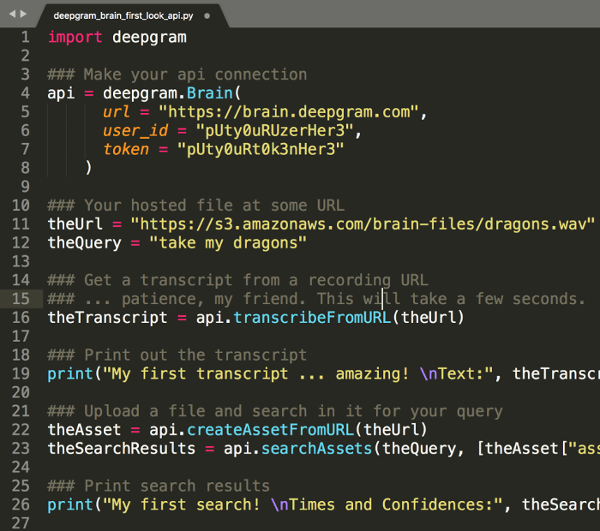The width and height of the screenshot is (600, 531).
Task: Click "createAssetFromURL" method name
Action: click(x=270, y=430)
